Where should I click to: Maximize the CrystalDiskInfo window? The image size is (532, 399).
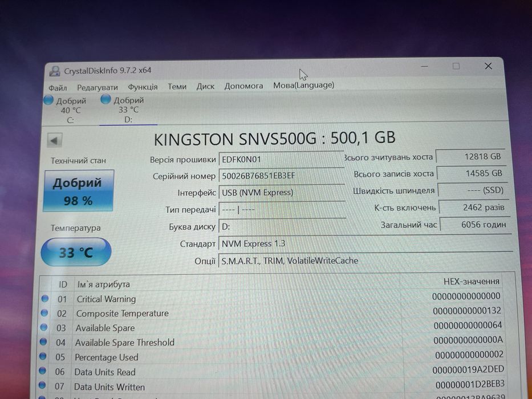(456, 66)
